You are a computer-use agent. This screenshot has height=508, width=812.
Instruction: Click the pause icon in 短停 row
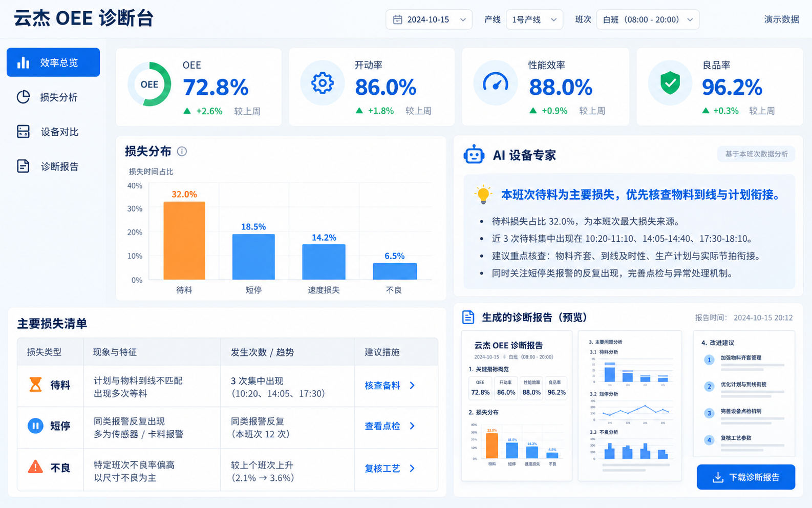click(x=35, y=426)
